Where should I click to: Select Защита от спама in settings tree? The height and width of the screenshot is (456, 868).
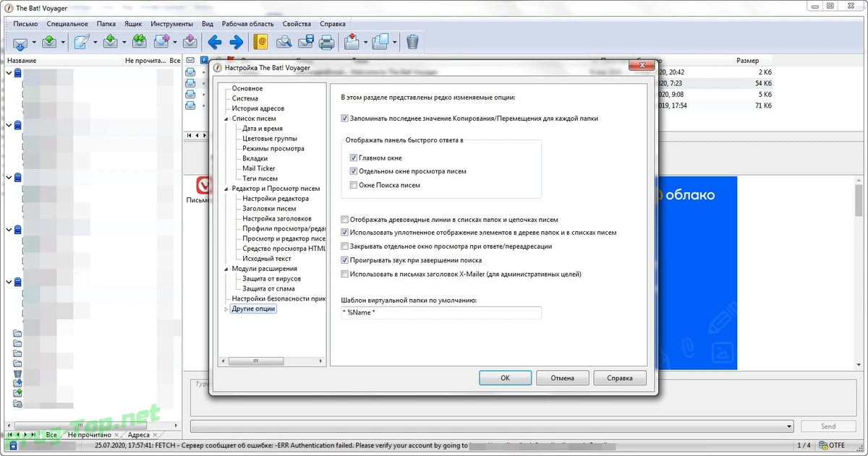pos(268,288)
